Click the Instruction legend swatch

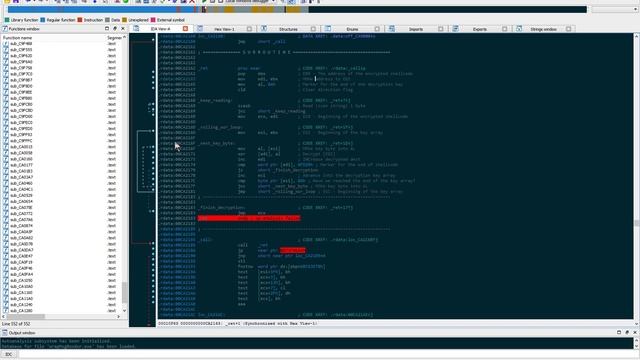80,20
